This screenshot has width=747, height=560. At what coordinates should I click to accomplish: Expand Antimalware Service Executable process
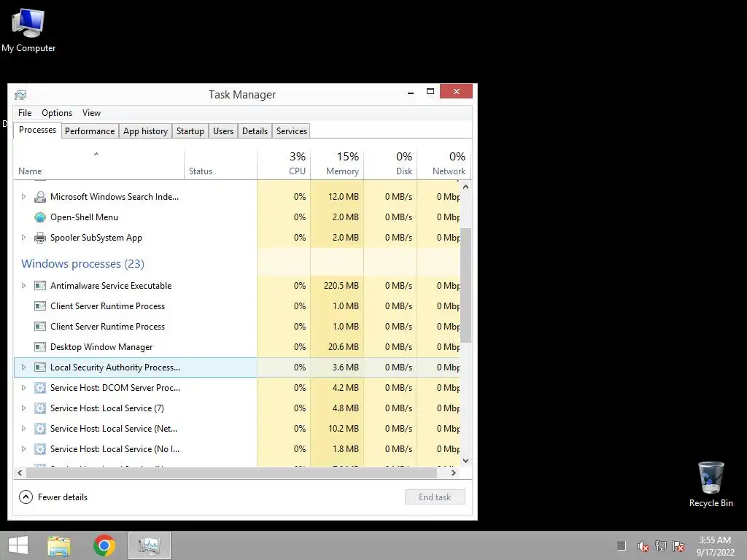23,286
